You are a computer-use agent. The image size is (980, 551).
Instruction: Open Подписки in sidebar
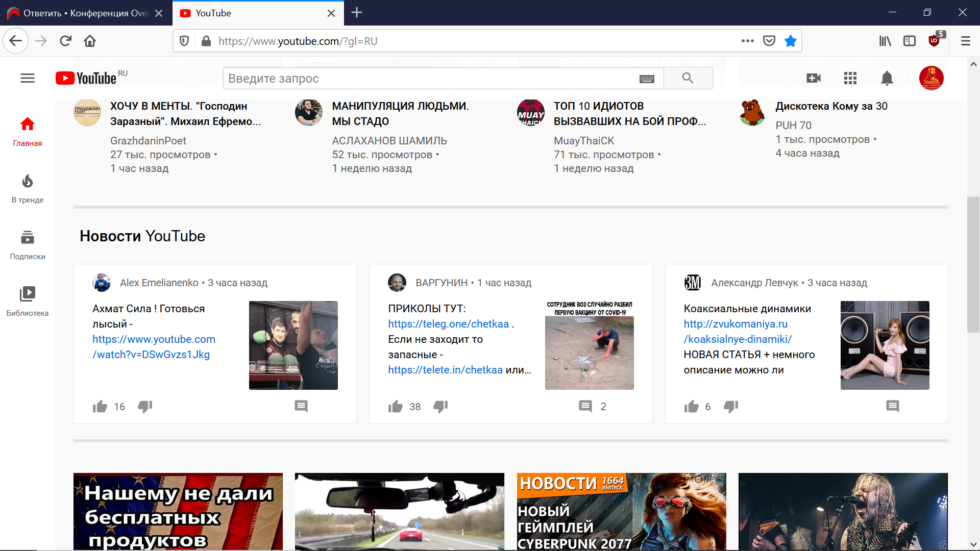pyautogui.click(x=28, y=245)
